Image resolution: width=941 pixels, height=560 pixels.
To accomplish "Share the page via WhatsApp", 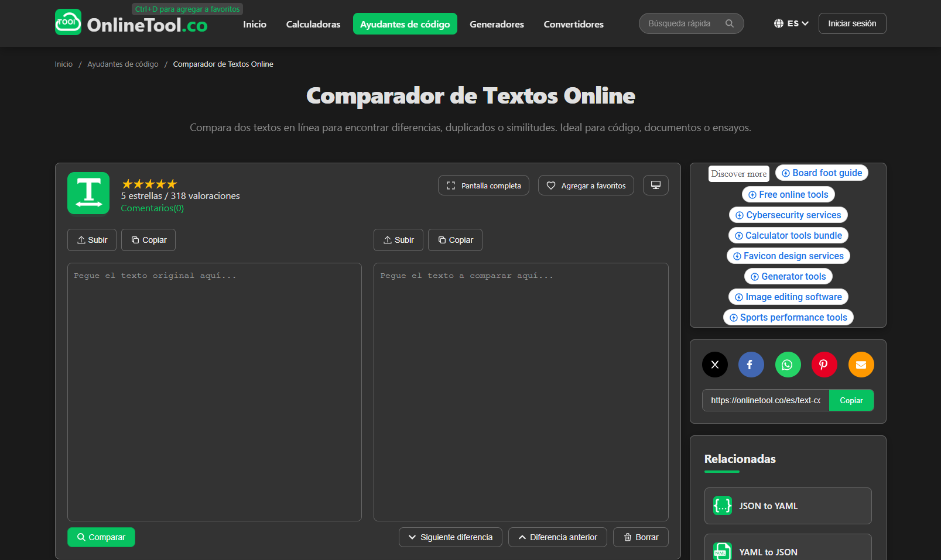I will click(788, 365).
